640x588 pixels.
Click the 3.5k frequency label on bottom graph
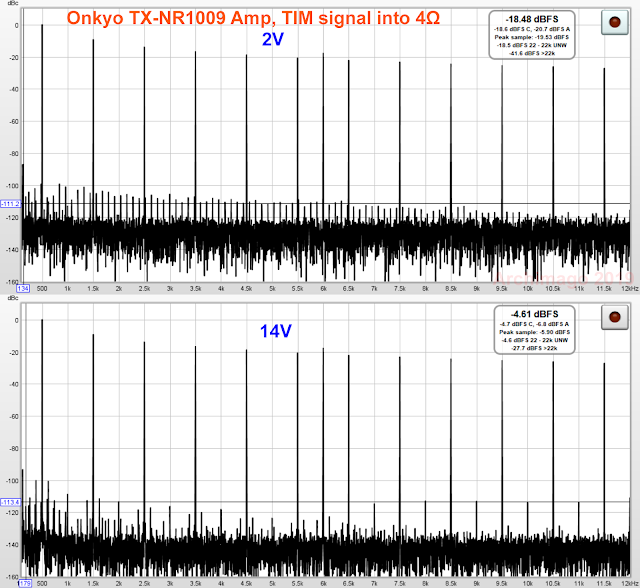pyautogui.click(x=195, y=584)
